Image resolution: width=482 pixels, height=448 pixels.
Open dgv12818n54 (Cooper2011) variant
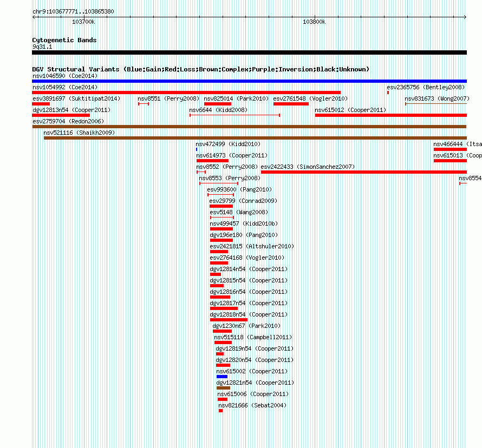249,314
